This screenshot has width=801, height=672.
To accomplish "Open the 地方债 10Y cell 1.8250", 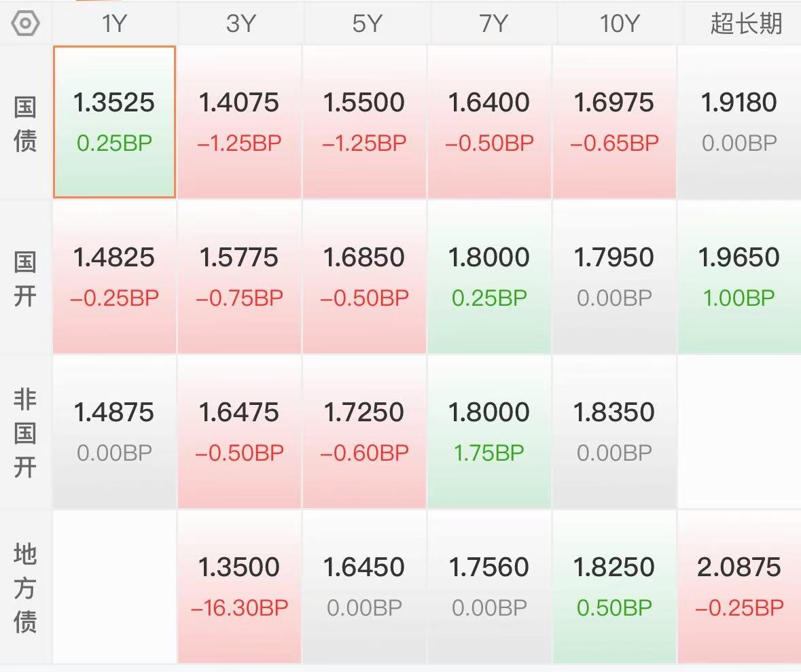I will click(x=614, y=586).
